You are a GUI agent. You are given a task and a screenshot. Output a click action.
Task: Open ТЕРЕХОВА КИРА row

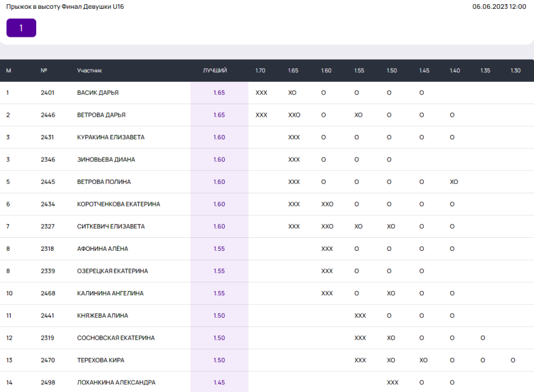pos(100,360)
